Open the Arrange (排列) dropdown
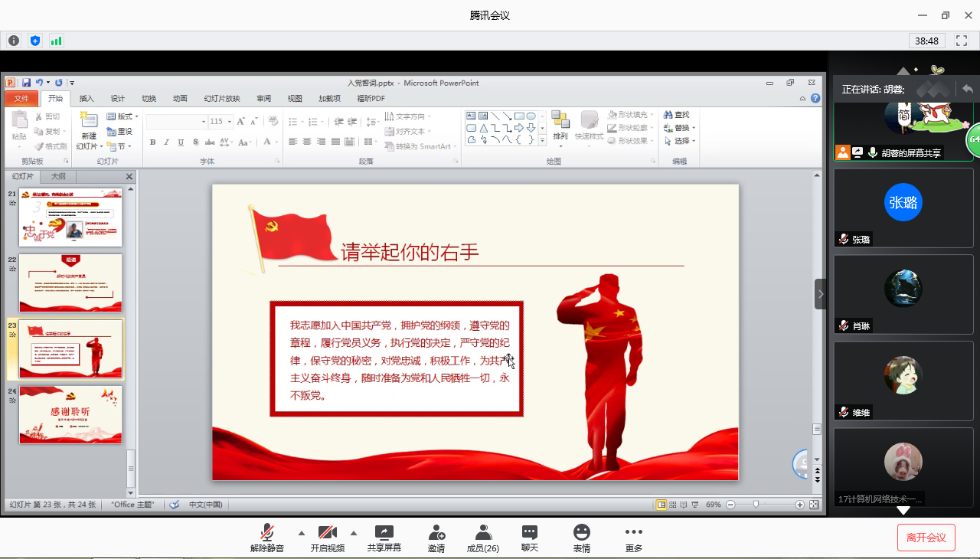Screen dimensions: 980x559 pyautogui.click(x=560, y=129)
